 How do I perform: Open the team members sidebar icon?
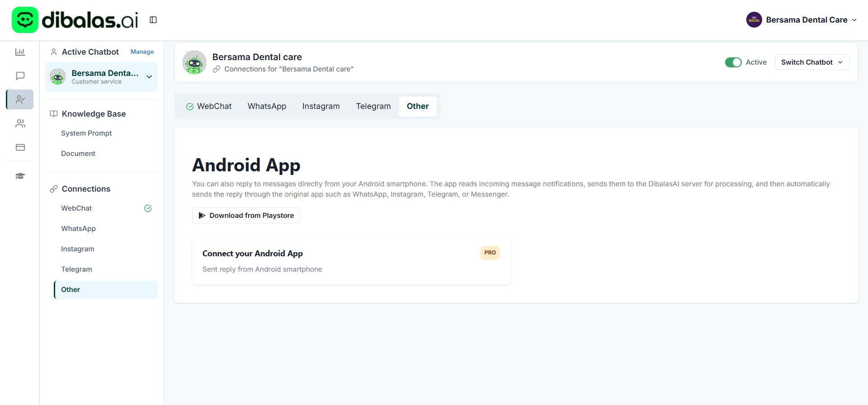coord(20,123)
